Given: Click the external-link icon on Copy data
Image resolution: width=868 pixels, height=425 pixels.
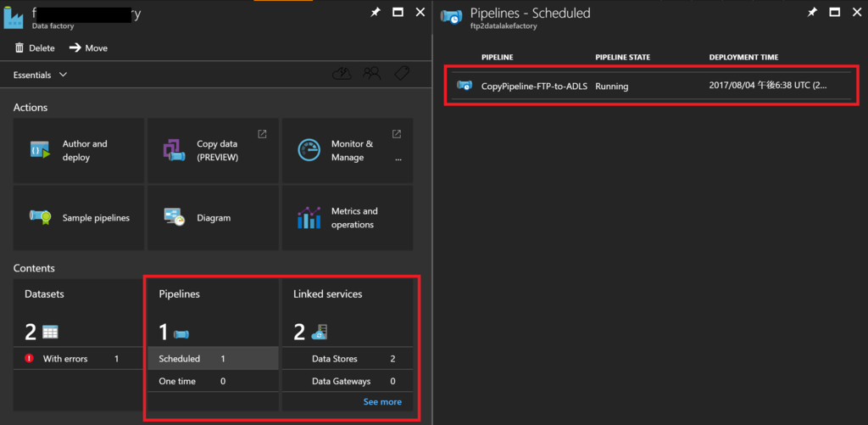Looking at the screenshot, I should pos(263,134).
